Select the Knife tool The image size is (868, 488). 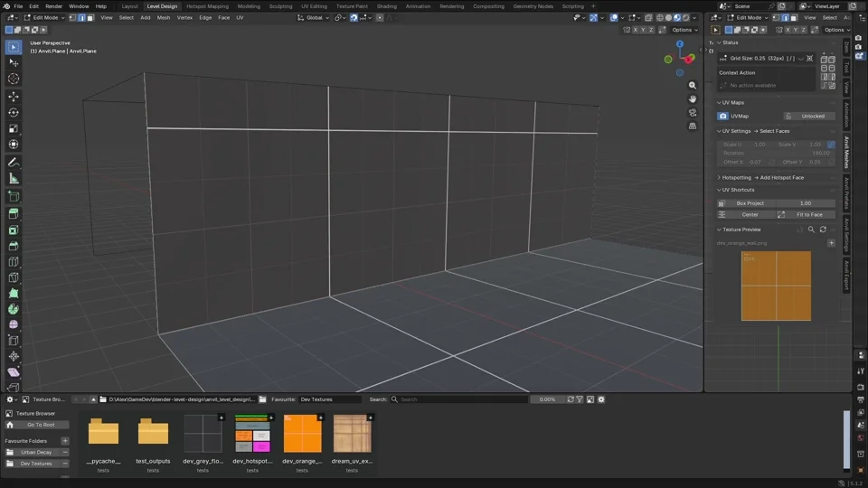point(14,277)
